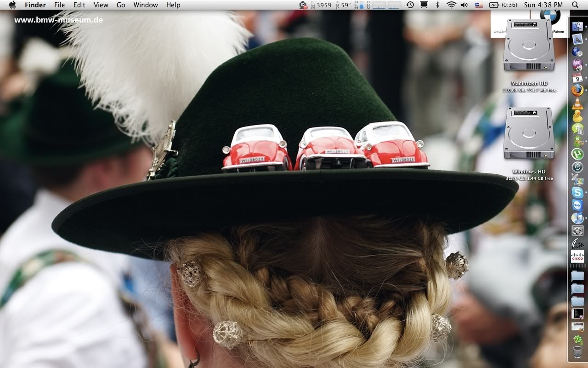This screenshot has width=588, height=368.
Task: Open Spotlight search magnifier
Action: (576, 5)
